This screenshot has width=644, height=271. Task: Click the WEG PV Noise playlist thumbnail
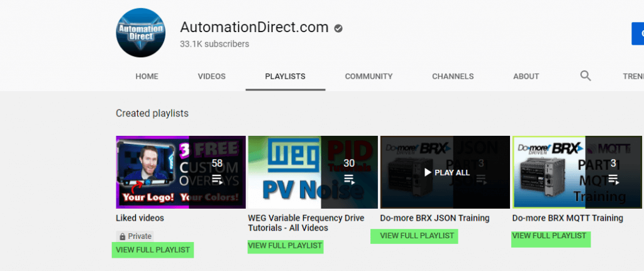pyautogui.click(x=285, y=172)
